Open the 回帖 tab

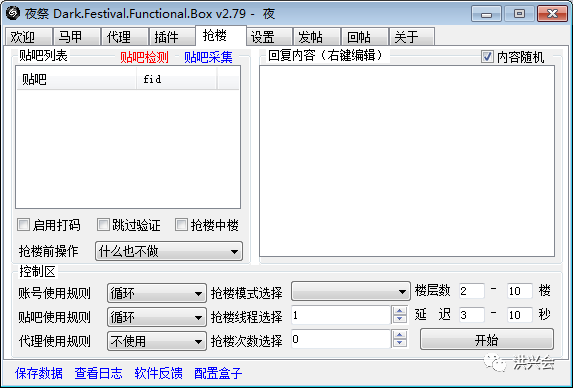coord(365,37)
